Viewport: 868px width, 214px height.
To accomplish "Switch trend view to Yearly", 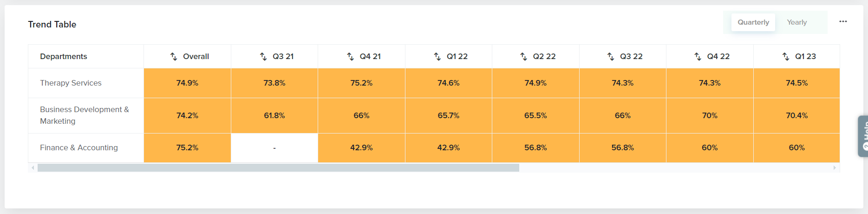I will 797,22.
